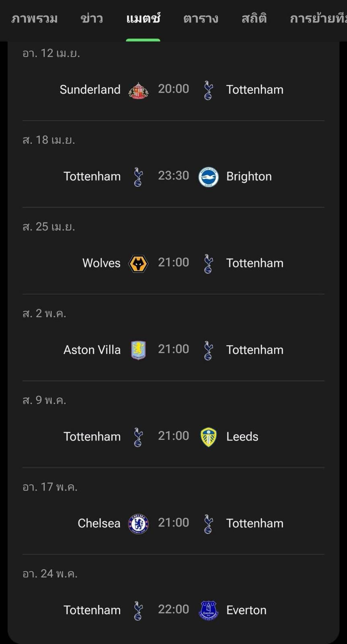Select the Aston Villa badge
This screenshot has width=347, height=644.
point(138,350)
